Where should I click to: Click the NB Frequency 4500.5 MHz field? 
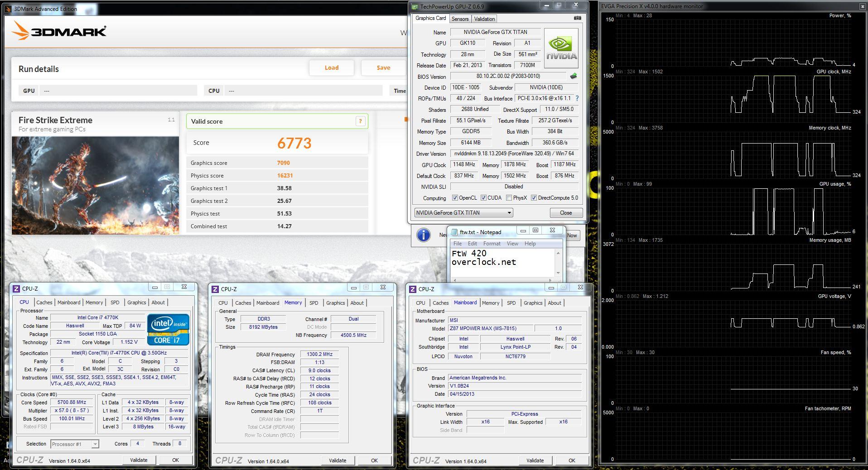pos(354,335)
